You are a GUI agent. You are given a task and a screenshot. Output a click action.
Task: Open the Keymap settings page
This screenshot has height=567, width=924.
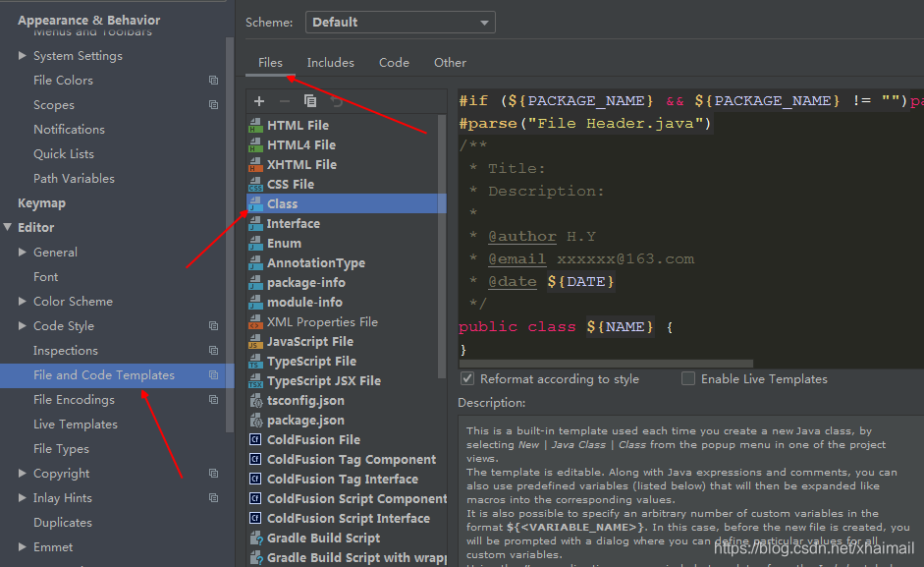[42, 203]
